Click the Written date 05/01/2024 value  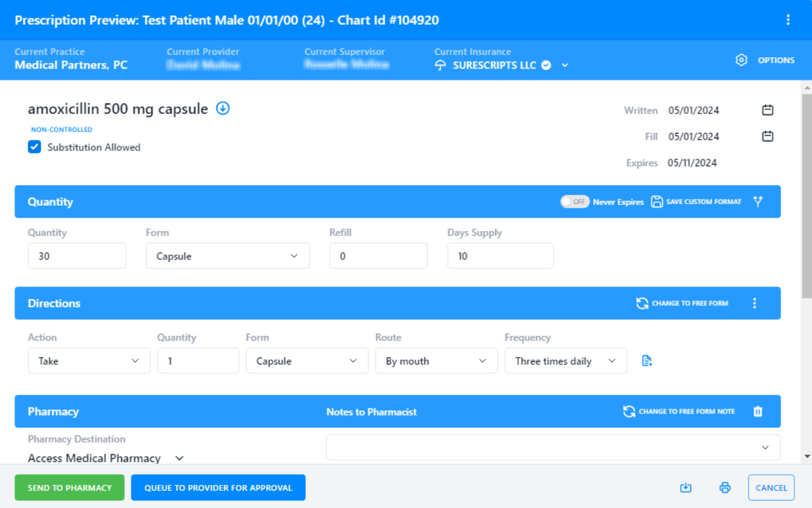point(694,110)
